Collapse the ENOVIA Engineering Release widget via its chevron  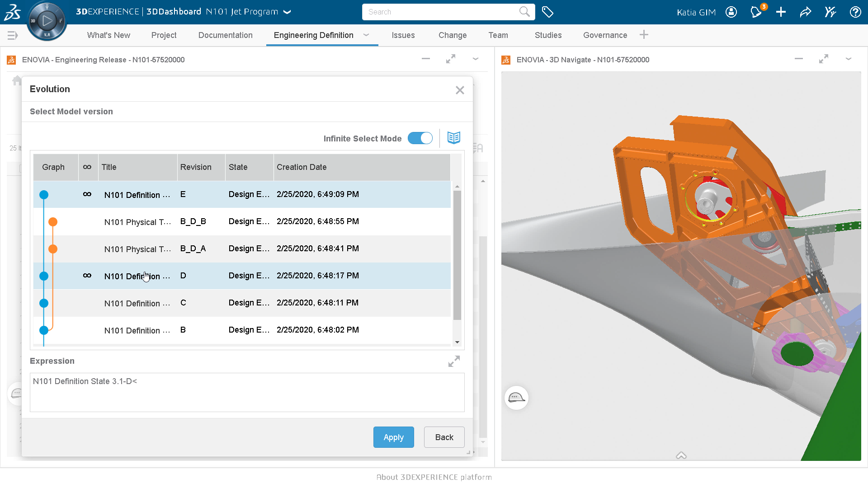tap(475, 59)
